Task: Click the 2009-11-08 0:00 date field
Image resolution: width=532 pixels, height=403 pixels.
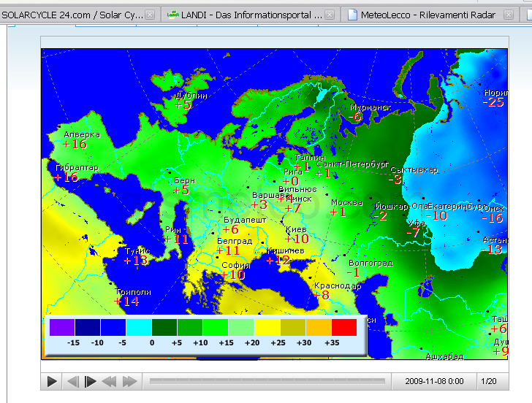Action: tap(434, 381)
